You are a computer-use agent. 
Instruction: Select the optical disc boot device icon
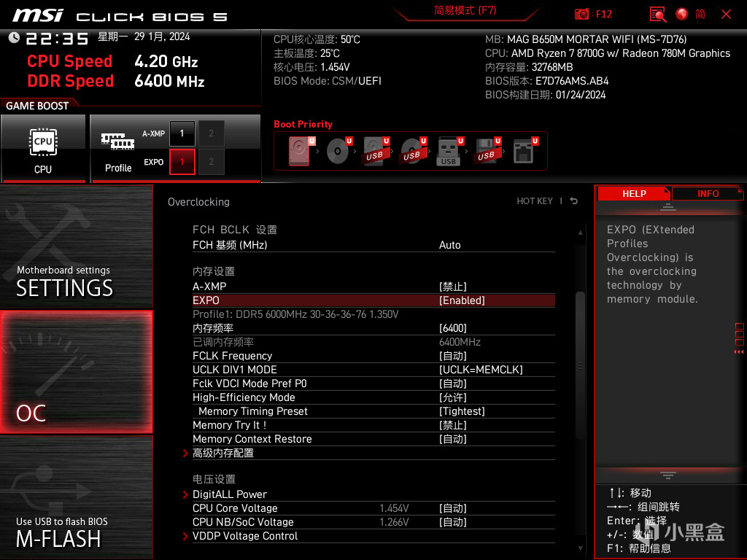click(338, 151)
